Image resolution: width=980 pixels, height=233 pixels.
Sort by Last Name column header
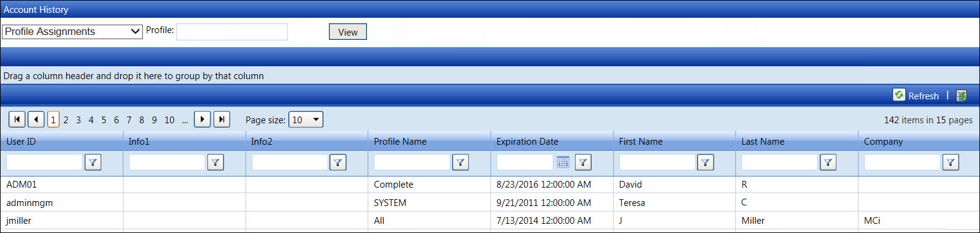pyautogui.click(x=763, y=142)
